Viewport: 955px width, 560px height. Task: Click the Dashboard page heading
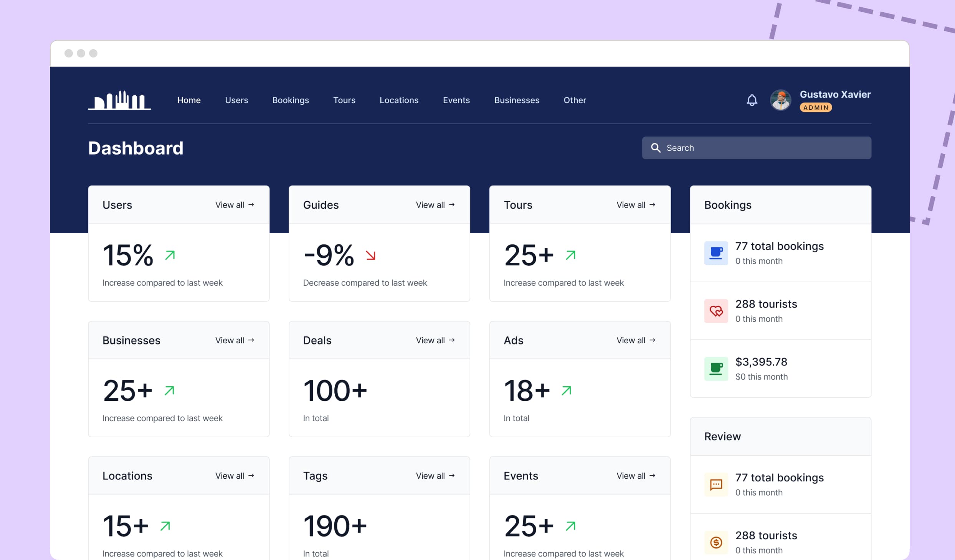(136, 148)
